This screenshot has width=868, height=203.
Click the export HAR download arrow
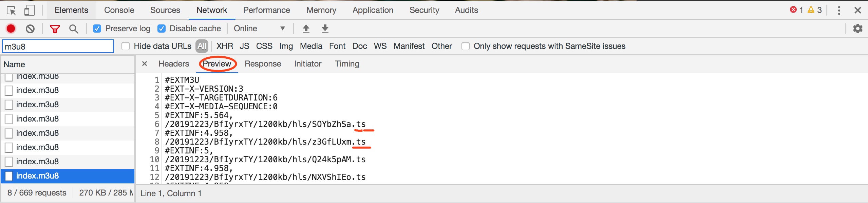[x=325, y=29]
